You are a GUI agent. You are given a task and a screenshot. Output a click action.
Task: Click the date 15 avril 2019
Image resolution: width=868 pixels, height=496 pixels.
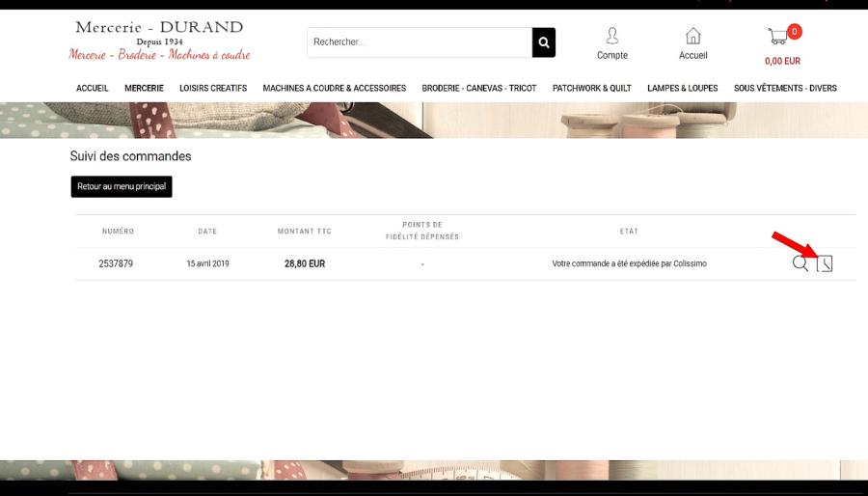coord(207,264)
